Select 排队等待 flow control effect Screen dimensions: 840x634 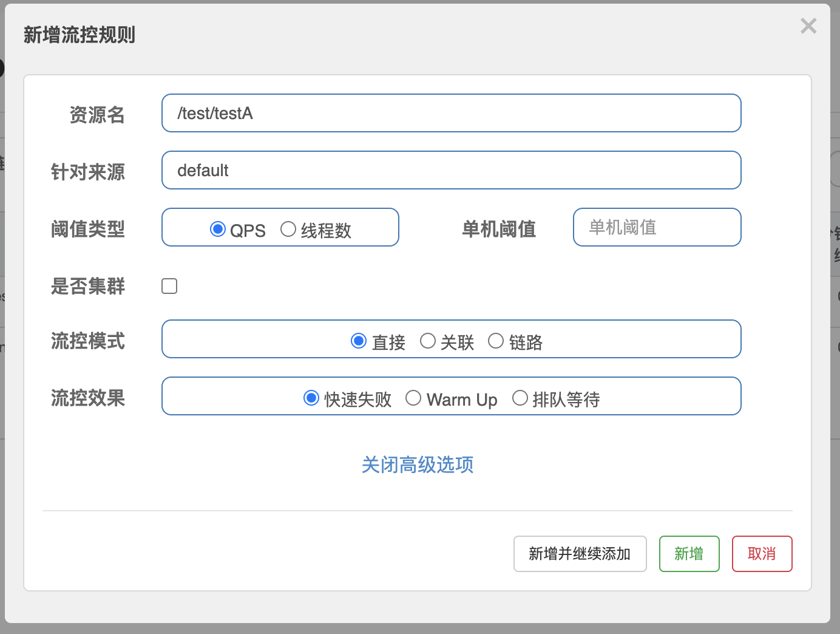[x=520, y=398]
